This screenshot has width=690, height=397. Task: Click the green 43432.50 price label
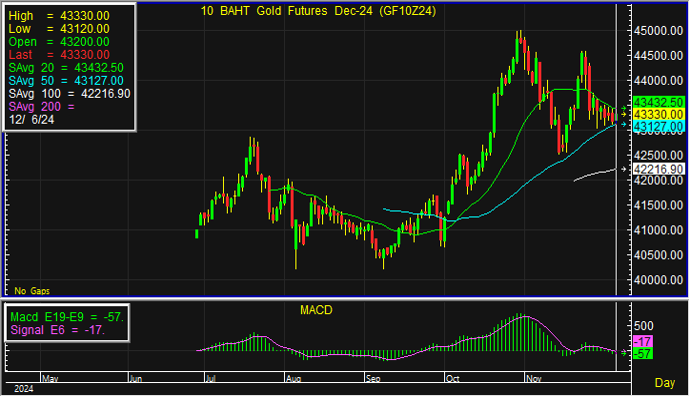pyautogui.click(x=658, y=103)
